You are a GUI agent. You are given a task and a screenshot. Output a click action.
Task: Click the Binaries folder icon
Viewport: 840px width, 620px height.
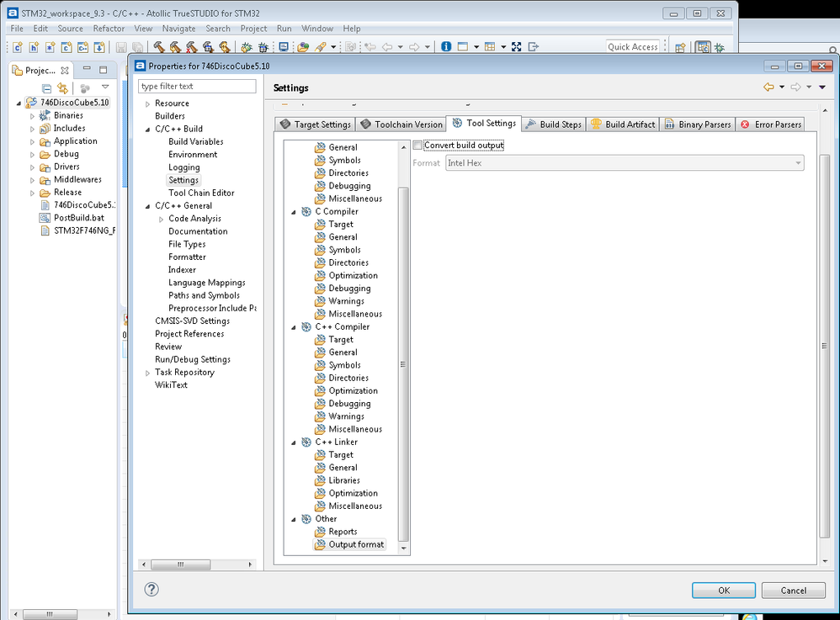click(45, 115)
